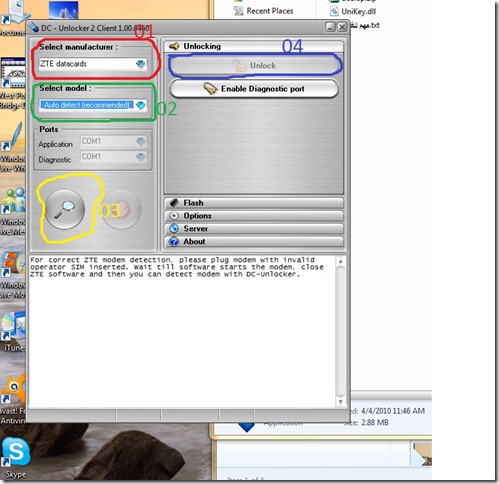Click the log scrollbar up arrow
This screenshot has width=499, height=484.
tap(340, 262)
